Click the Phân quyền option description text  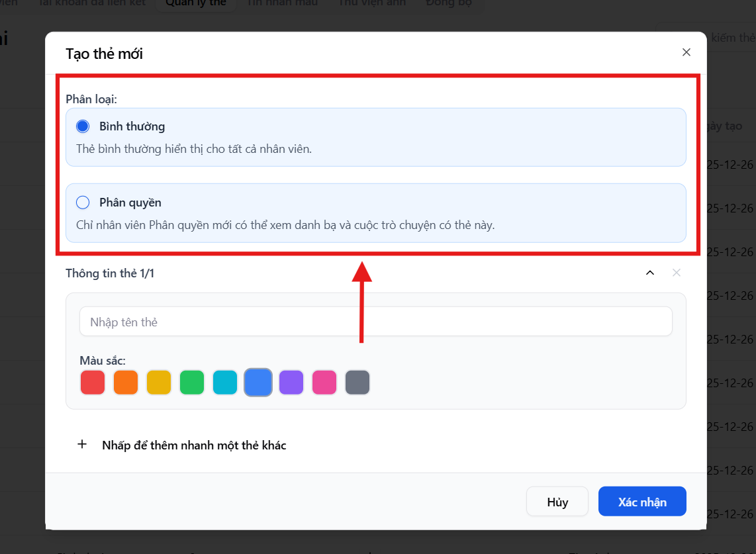285,225
